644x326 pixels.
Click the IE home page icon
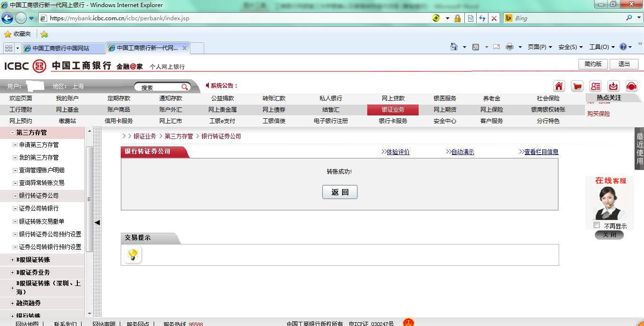tap(454, 47)
